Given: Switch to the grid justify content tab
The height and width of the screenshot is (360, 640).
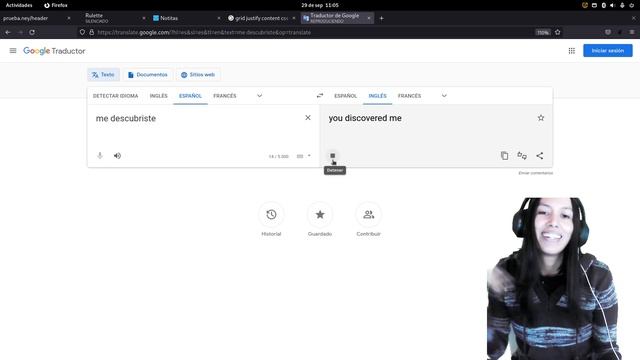Looking at the screenshot, I should (x=261, y=18).
